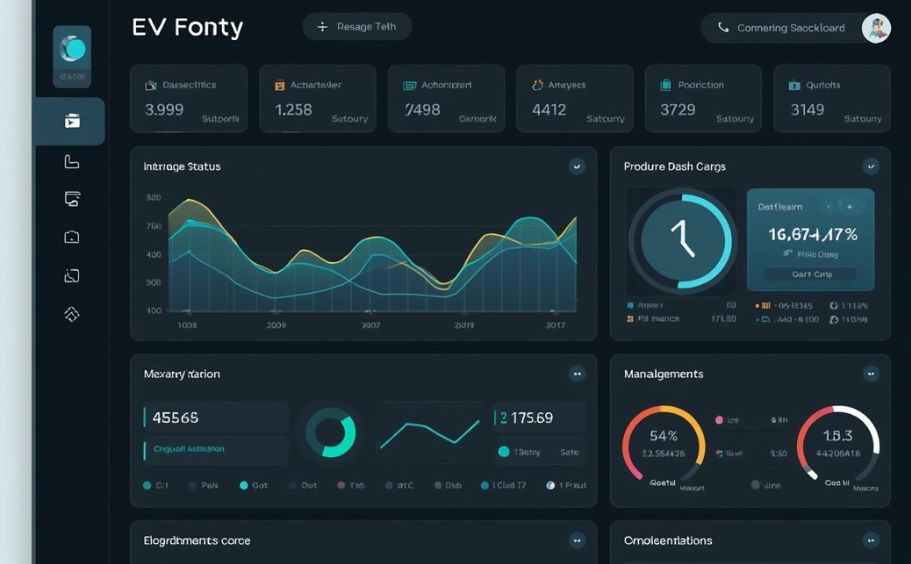This screenshot has width=911, height=564.
Task: Open the Managements panel options button
Action: pyautogui.click(x=870, y=374)
